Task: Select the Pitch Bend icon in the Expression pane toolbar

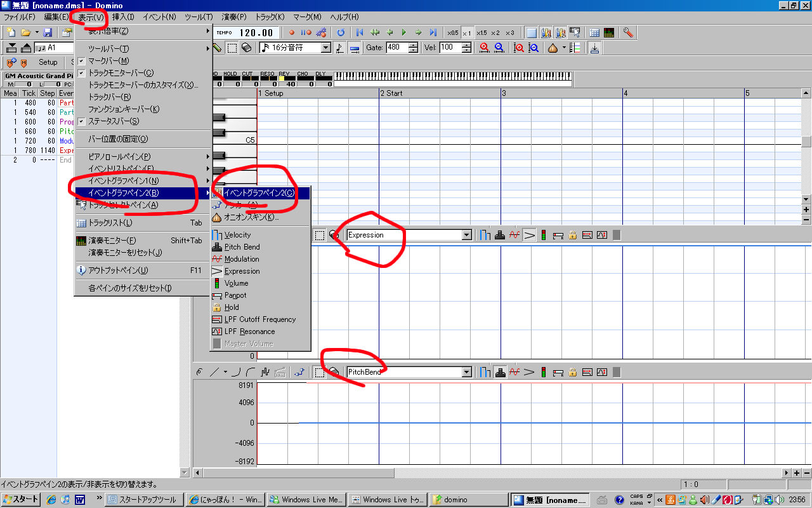Action: 500,235
